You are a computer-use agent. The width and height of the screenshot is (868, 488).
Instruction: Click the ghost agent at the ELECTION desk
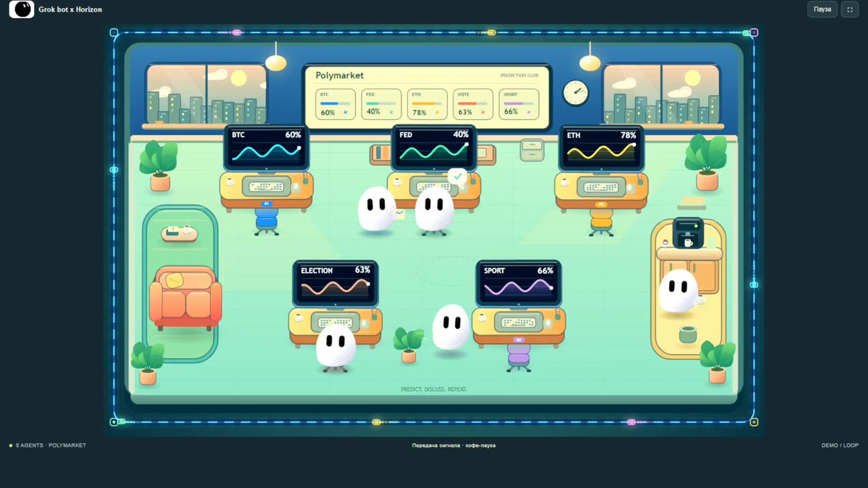pos(336,346)
